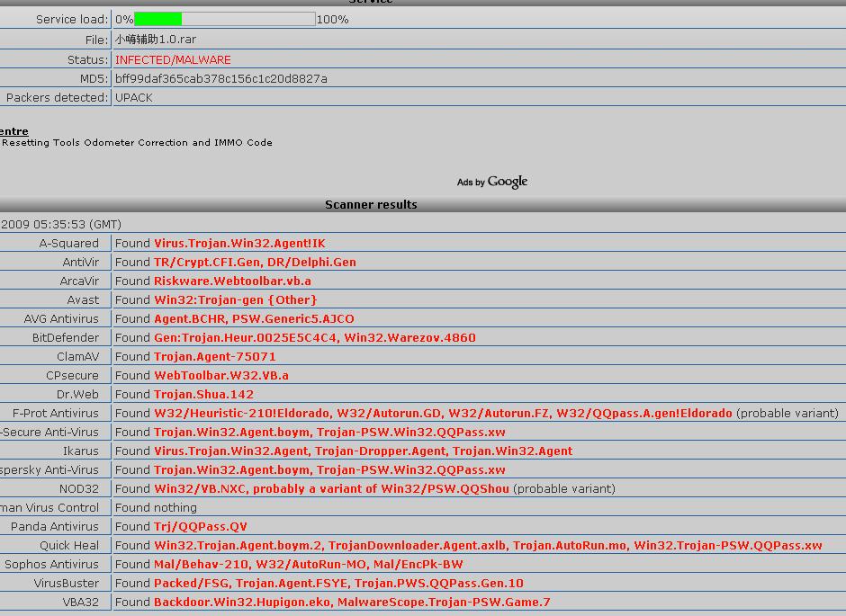This screenshot has height=616, width=846.
Task: Click the '-Secure Anti-Virus' scanner name
Action: (x=49, y=432)
